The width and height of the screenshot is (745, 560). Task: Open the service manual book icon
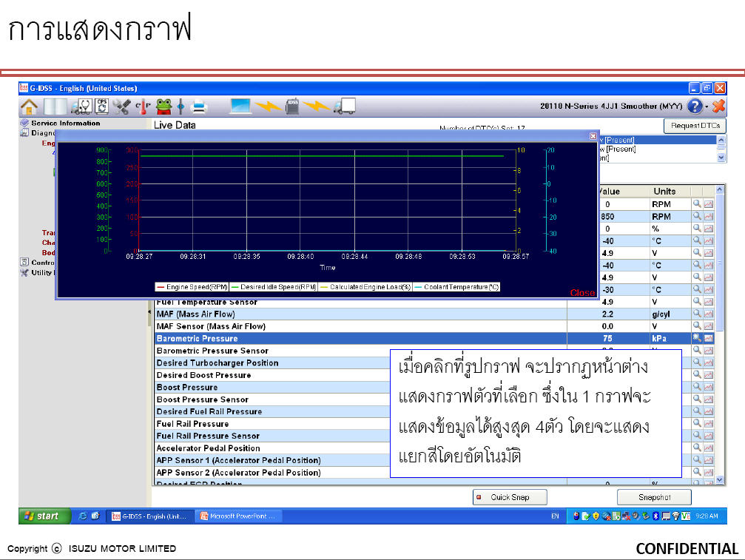pos(55,107)
